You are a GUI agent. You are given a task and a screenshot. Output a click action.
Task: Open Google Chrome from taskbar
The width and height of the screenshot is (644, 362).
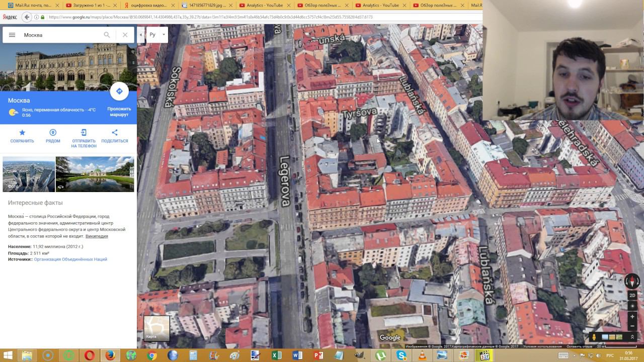point(152,355)
